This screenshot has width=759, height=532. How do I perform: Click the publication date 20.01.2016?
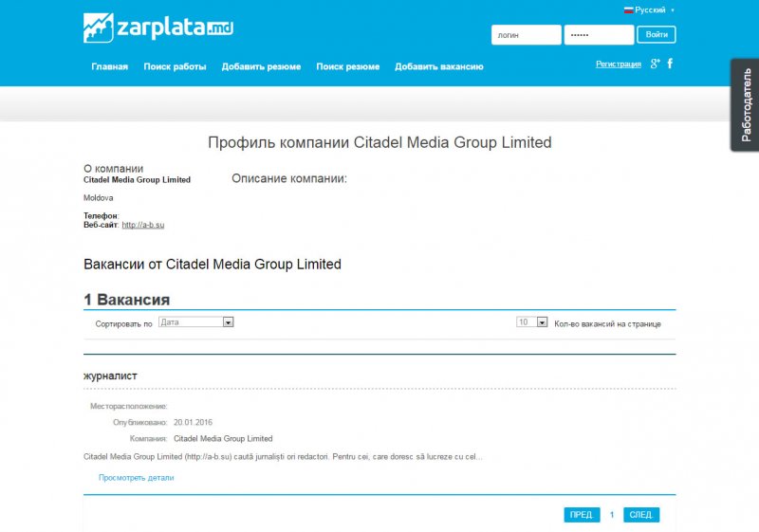(194, 422)
